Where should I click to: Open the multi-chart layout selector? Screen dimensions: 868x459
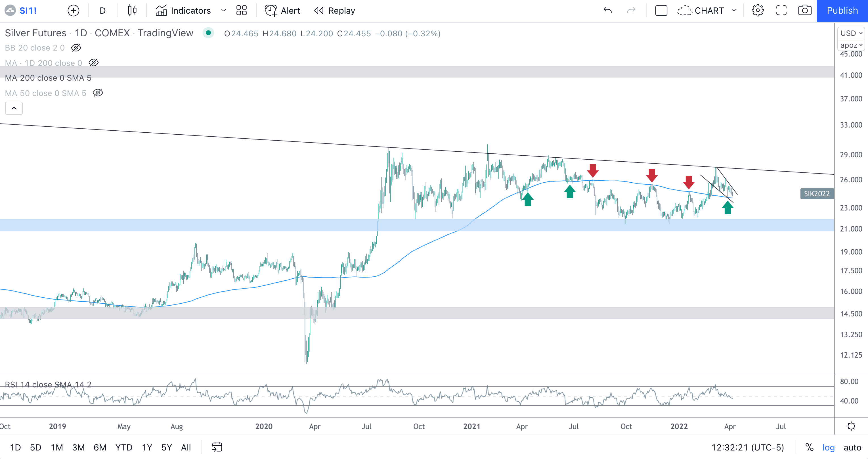pos(241,11)
